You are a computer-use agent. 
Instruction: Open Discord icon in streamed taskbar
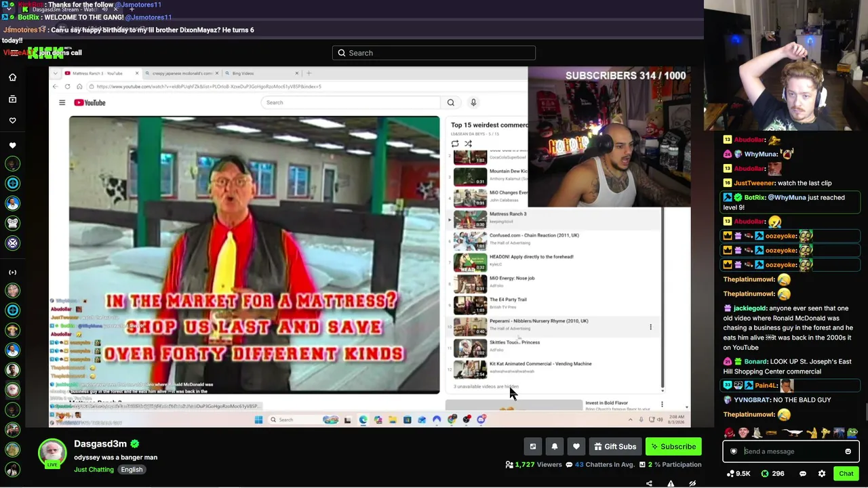pyautogui.click(x=481, y=420)
